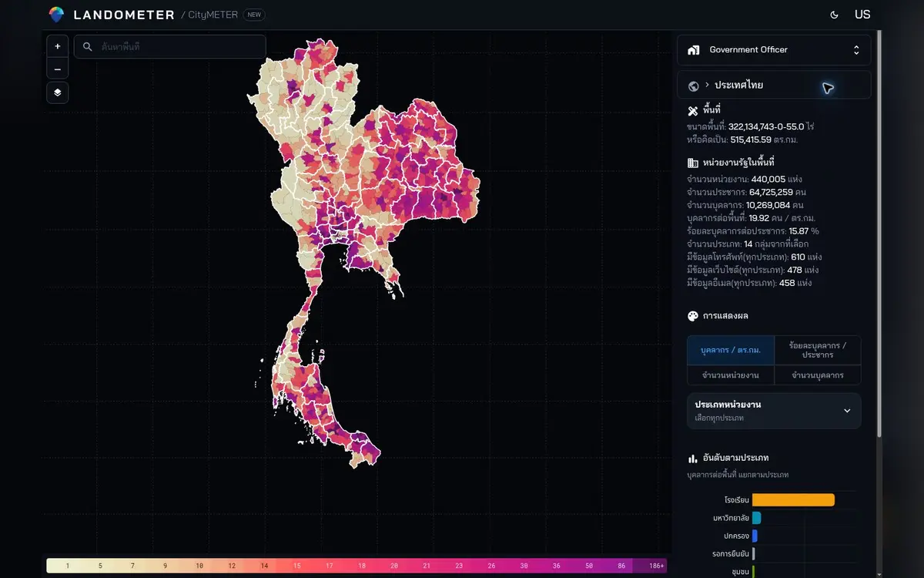This screenshot has width=924, height=578.
Task: Open the map layers button
Action: (x=57, y=92)
